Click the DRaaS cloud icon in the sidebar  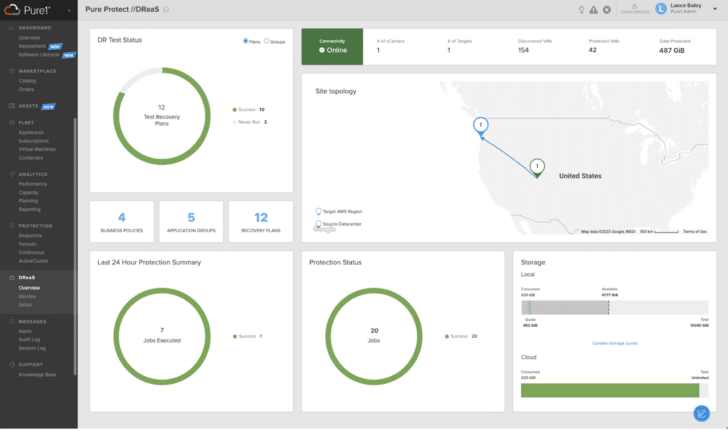pyautogui.click(x=12, y=277)
